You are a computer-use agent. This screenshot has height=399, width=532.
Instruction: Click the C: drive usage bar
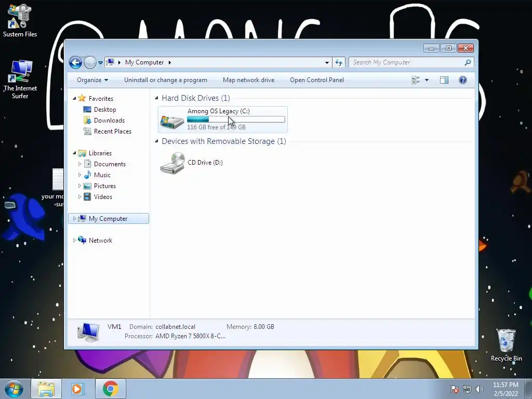tap(236, 119)
